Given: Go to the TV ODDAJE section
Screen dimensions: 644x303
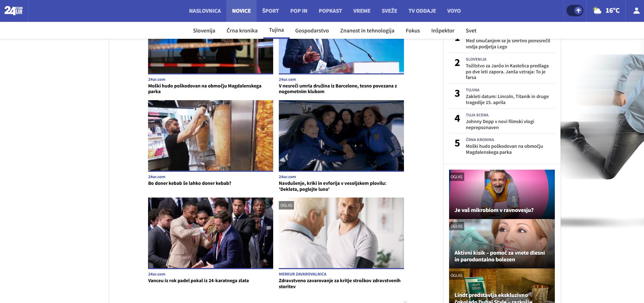Looking at the screenshot, I should pos(422,11).
